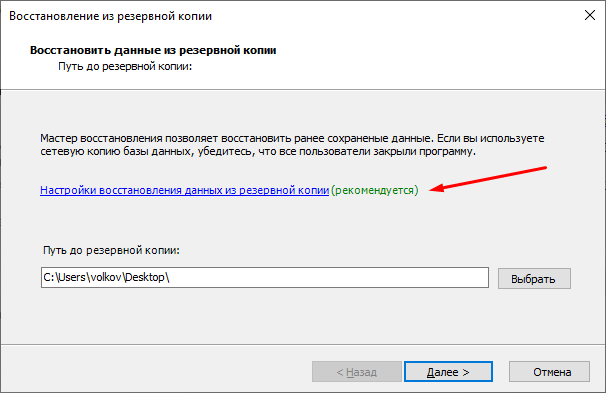Focus the backup path input field
This screenshot has height=396, width=609.
pyautogui.click(x=265, y=278)
